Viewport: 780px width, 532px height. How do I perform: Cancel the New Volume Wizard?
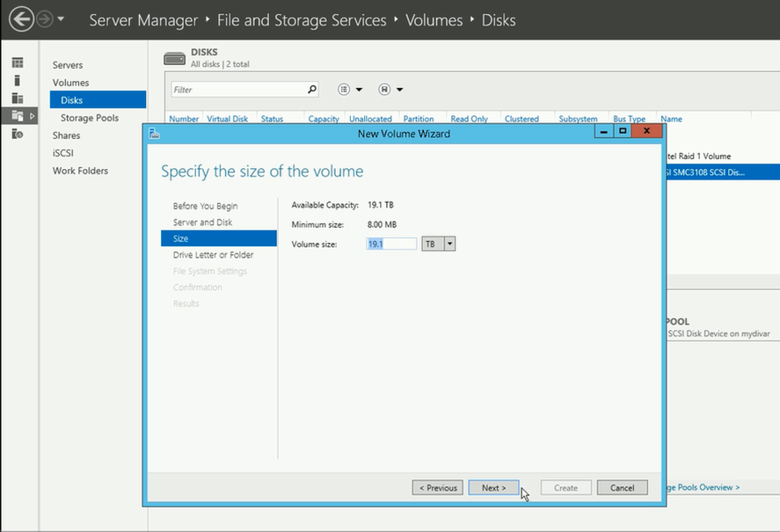click(622, 488)
